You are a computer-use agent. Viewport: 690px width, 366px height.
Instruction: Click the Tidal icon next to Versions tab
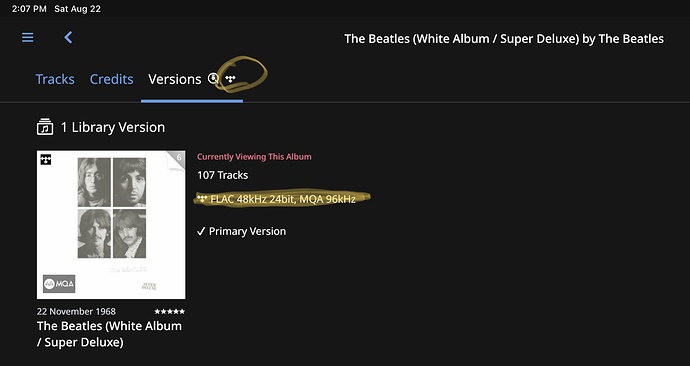tap(231, 79)
